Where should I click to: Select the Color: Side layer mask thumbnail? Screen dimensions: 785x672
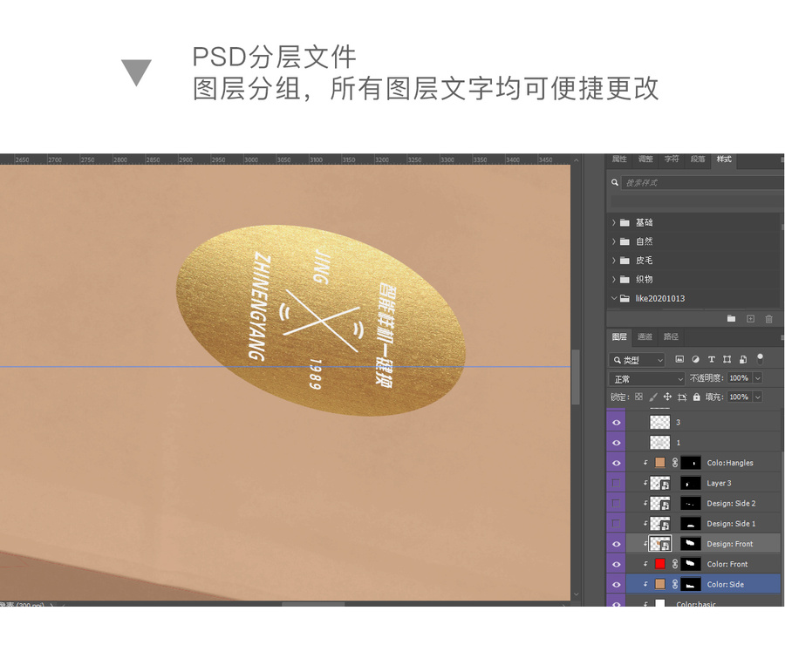691,584
